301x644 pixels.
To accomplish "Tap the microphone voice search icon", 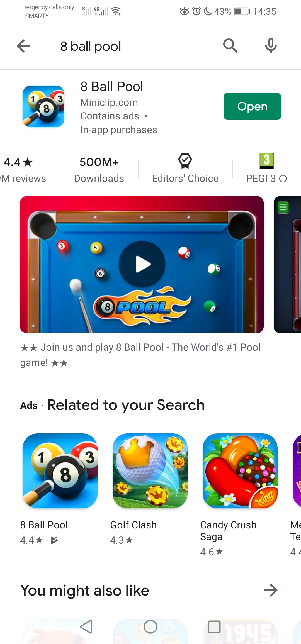I will pyautogui.click(x=271, y=46).
